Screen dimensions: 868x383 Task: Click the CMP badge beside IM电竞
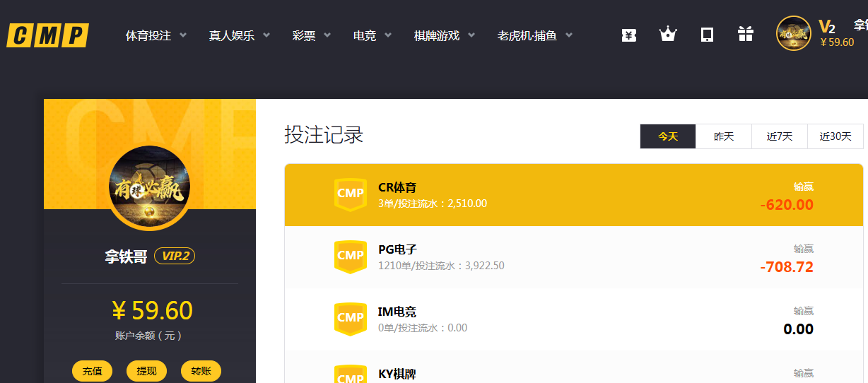point(350,319)
